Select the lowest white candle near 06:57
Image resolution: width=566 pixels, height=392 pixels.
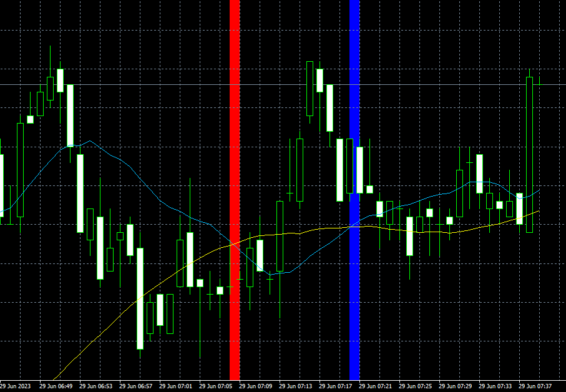click(x=140, y=298)
